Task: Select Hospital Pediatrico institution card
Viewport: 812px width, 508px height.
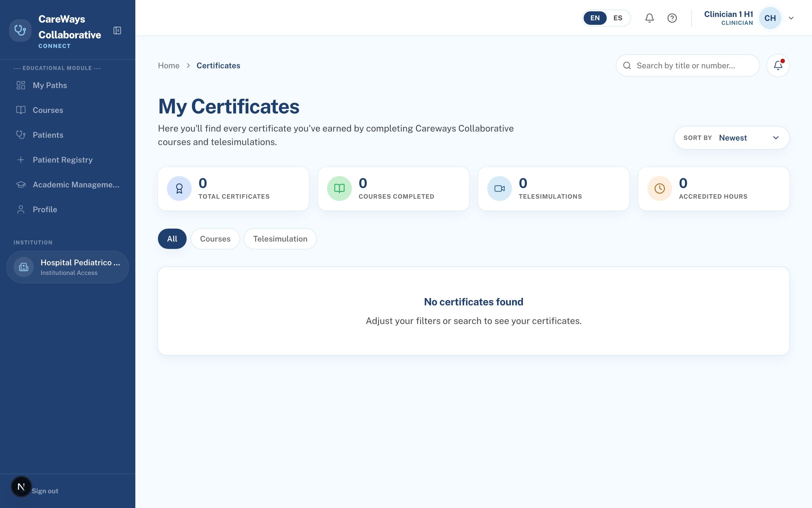Action: point(67,267)
